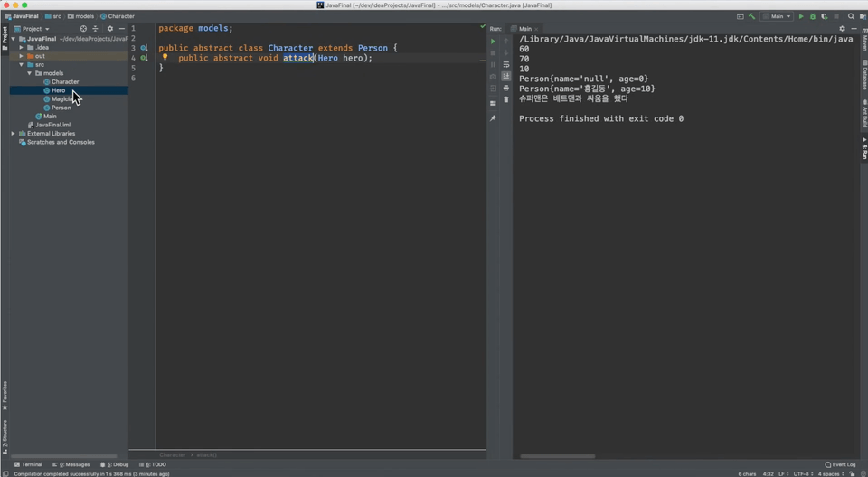This screenshot has width=868, height=477.
Task: Open Run panel settings gear
Action: (x=842, y=29)
